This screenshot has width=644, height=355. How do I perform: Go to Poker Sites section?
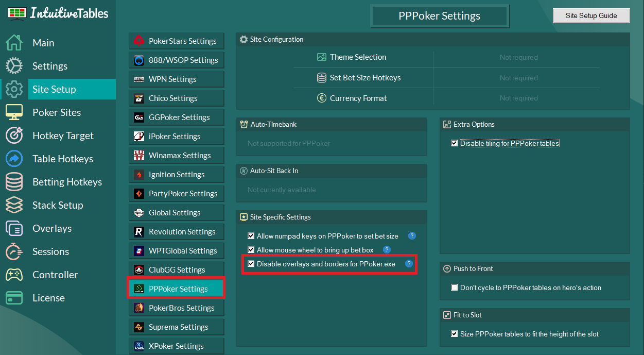58,112
